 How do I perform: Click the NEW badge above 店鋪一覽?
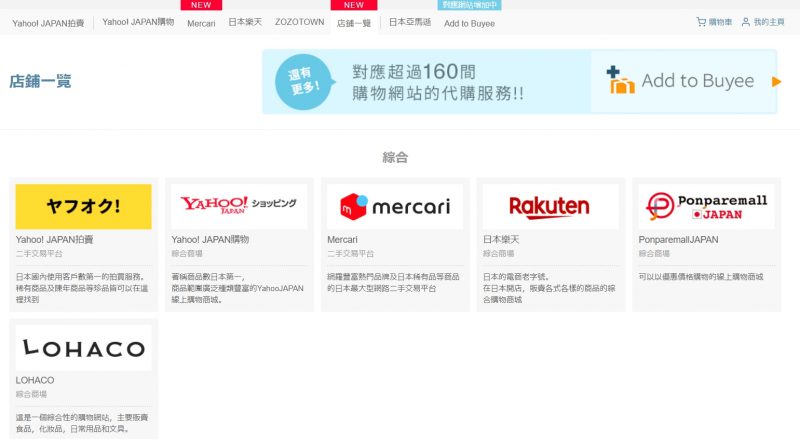click(354, 5)
